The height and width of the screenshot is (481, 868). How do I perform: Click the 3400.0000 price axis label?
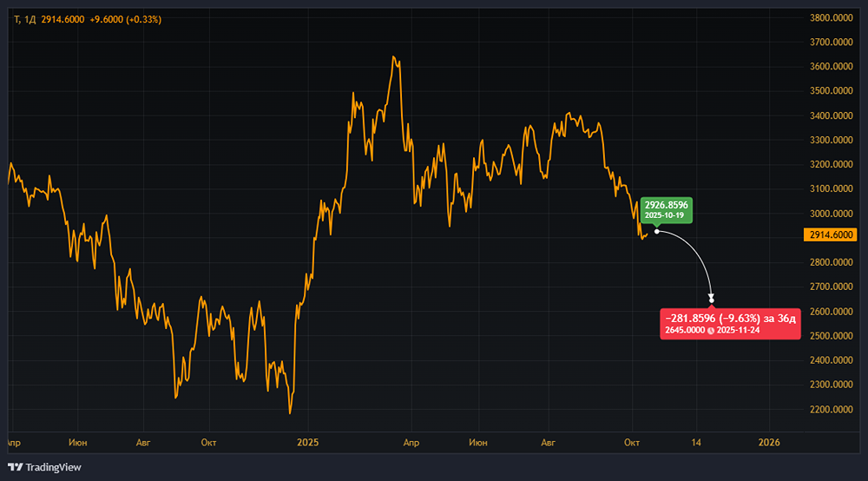[x=831, y=115]
